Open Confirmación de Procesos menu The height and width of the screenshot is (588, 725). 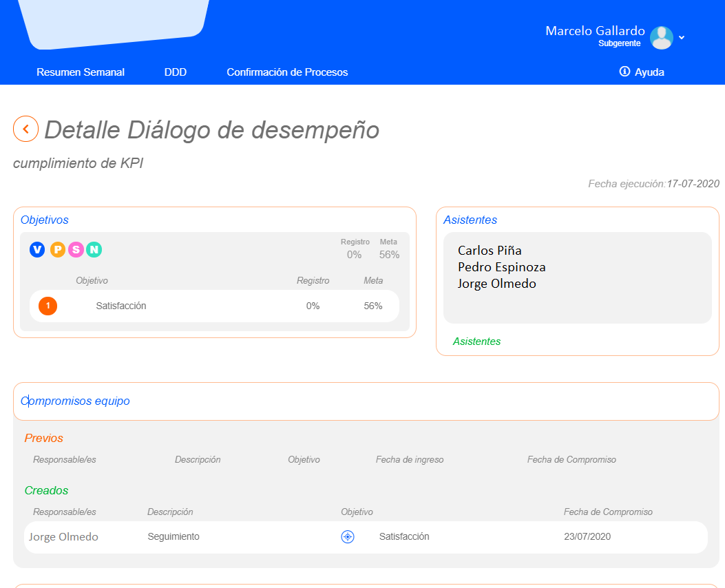tap(287, 72)
